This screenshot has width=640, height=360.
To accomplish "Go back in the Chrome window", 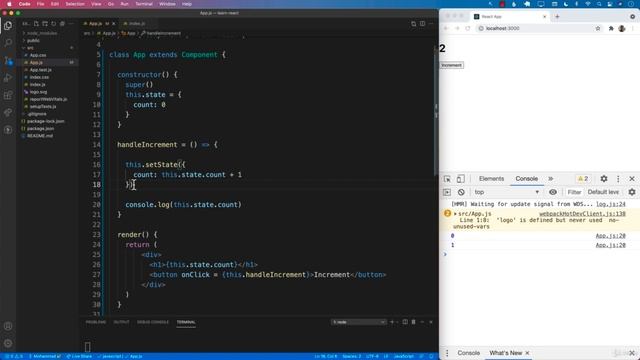I will pos(446,29).
